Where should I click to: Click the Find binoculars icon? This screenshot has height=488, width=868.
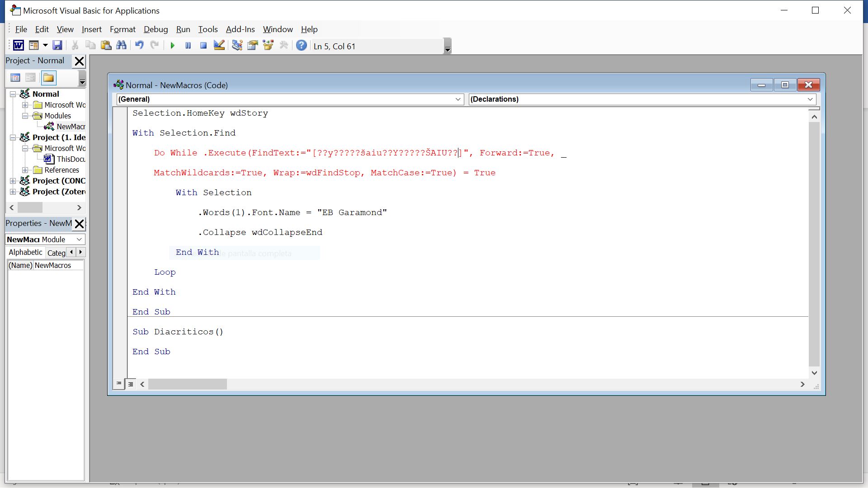click(121, 46)
